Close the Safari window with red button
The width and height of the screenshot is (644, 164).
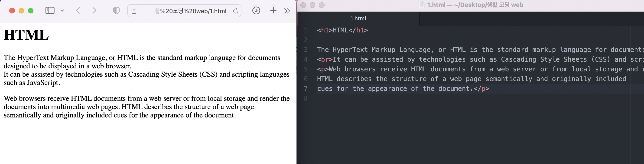coord(12,11)
